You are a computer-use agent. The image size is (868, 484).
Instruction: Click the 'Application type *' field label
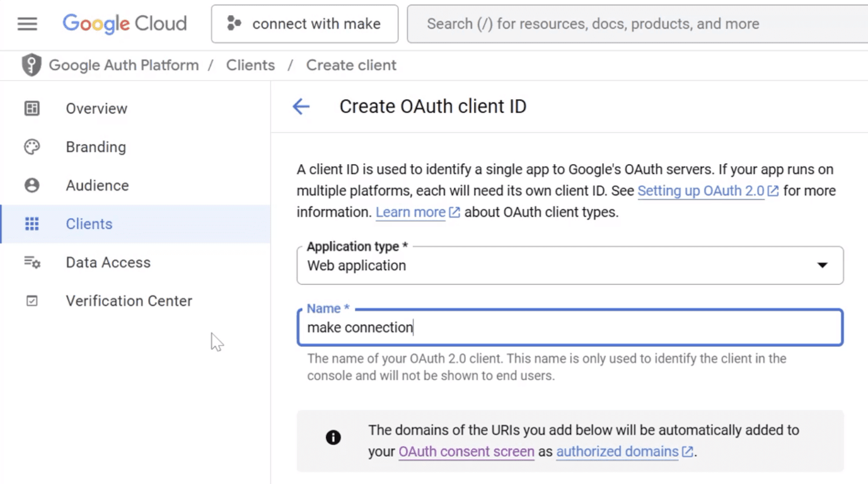tap(357, 246)
